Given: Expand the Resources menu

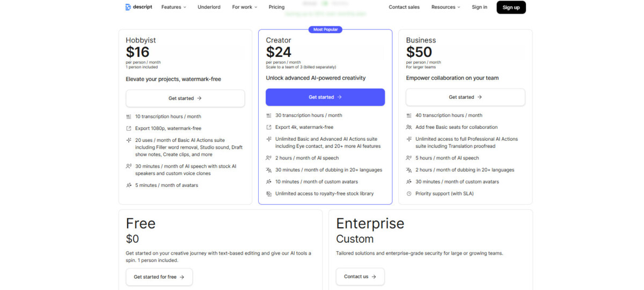Looking at the screenshot, I should (447, 7).
